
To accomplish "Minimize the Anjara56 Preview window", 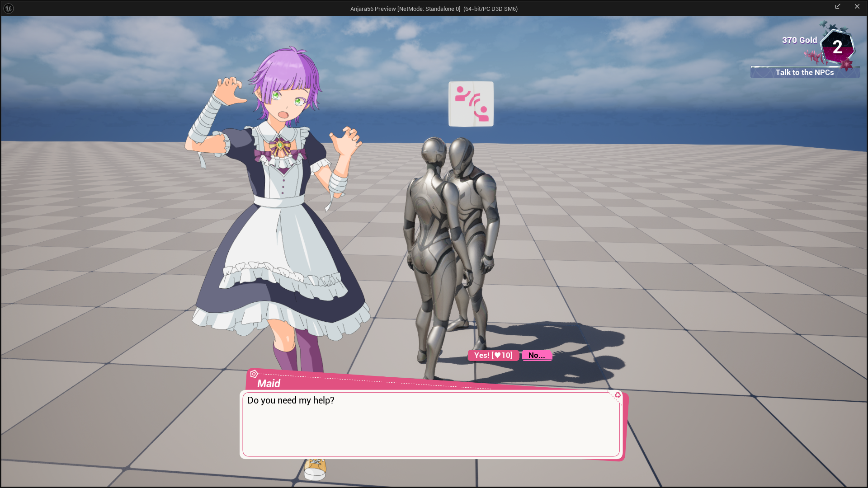I will (819, 7).
